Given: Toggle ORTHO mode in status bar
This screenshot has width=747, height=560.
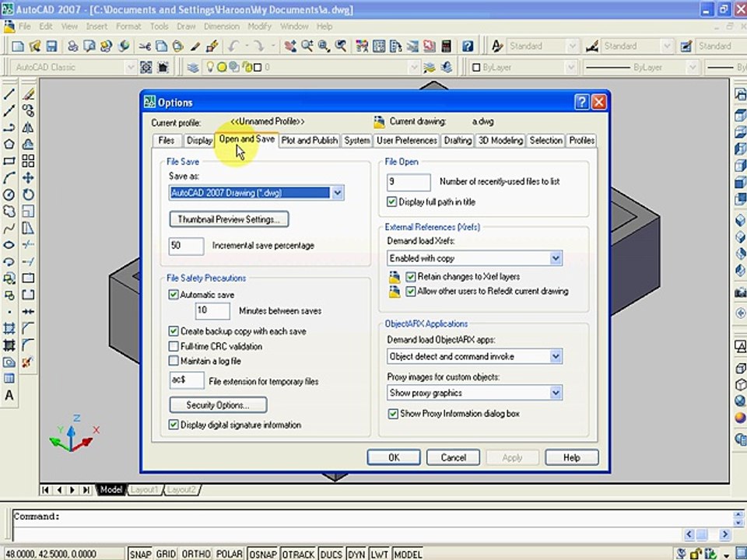Looking at the screenshot, I should pos(196,555).
